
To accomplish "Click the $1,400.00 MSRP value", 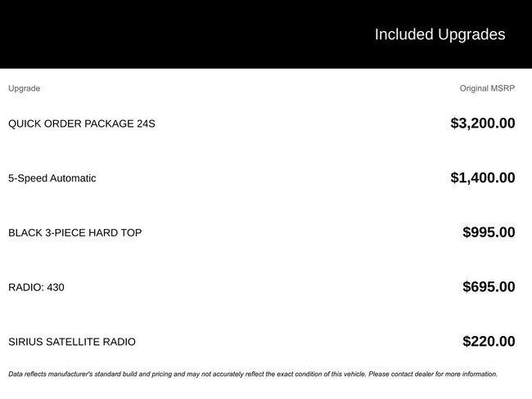I will [x=482, y=178].
